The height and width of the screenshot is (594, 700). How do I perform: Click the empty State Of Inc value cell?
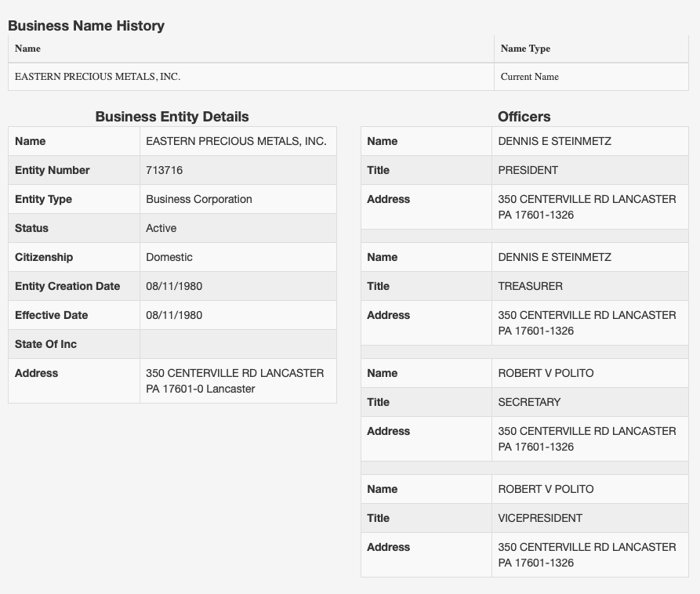tap(238, 344)
